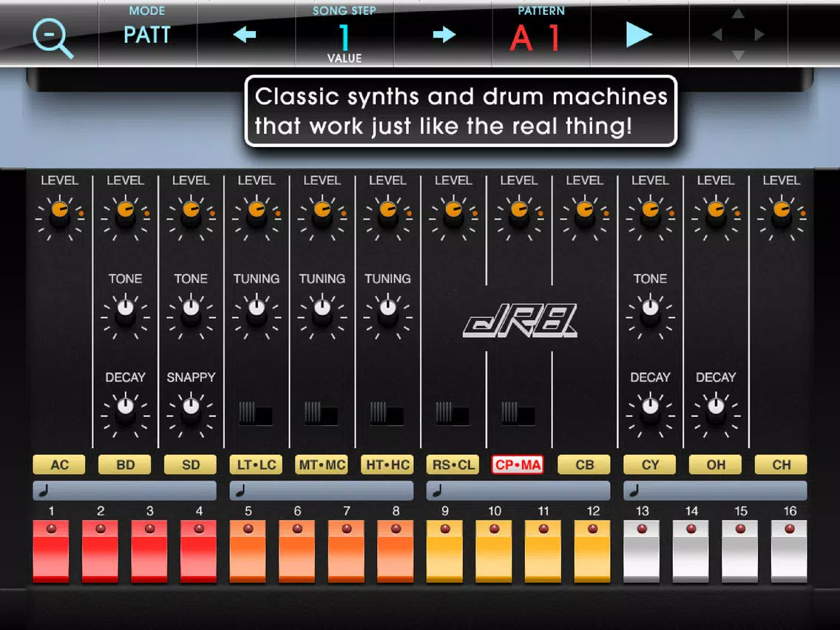Toggle red step button 2
The height and width of the screenshot is (630, 840).
[100, 552]
